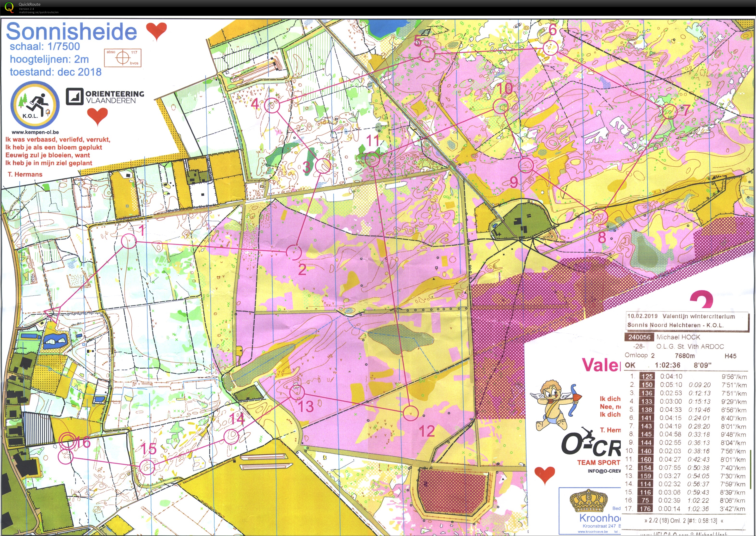Click control circle 5
Image resolution: width=756 pixels, height=536 pixels.
[428, 54]
